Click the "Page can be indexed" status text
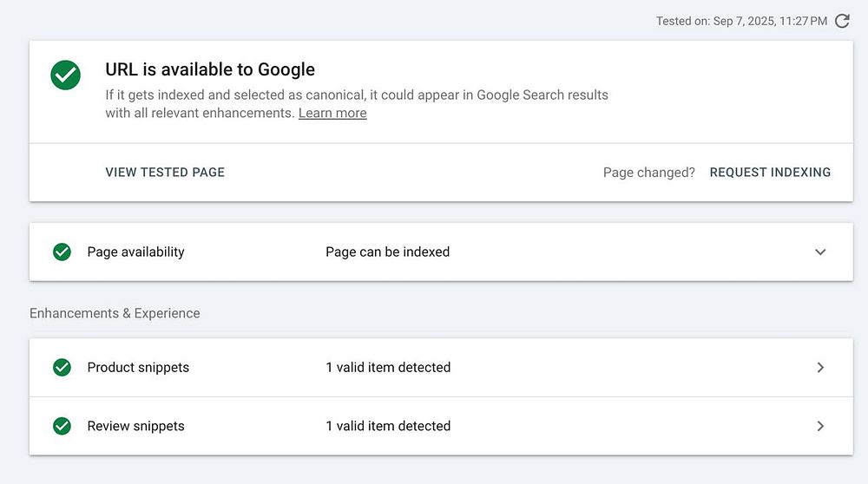Viewport: 868px width, 484px height. (x=387, y=252)
